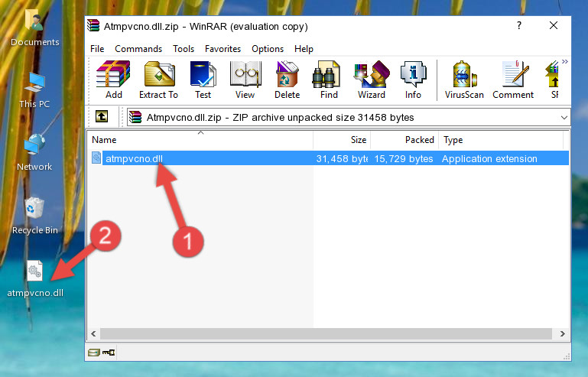The image size is (588, 377).
Task: Show archive Info
Action: point(413,80)
